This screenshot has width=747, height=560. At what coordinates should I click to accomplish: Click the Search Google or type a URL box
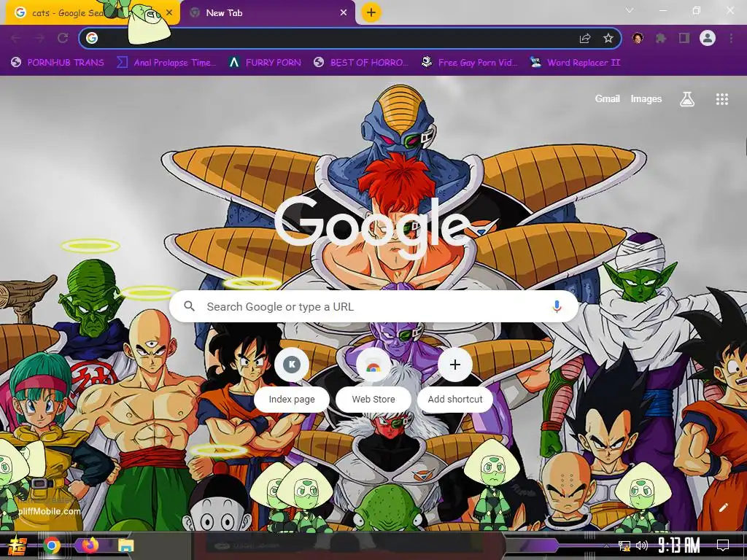374,307
